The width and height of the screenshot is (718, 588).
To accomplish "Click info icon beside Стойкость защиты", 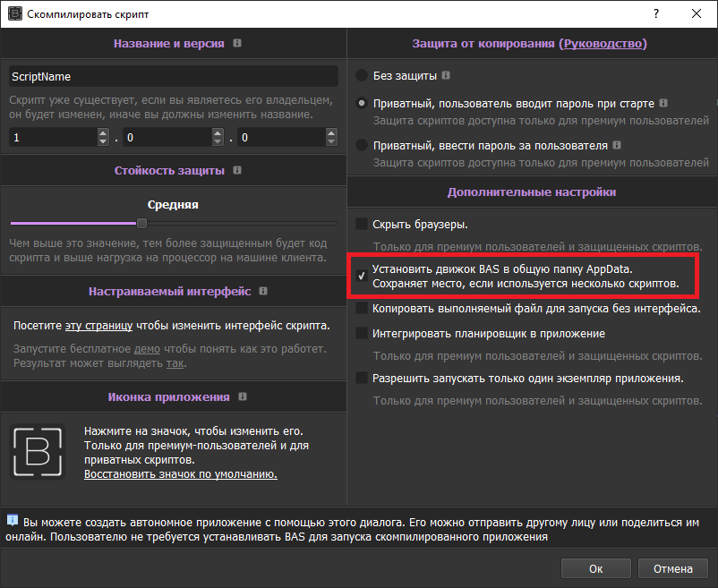I will tap(236, 170).
